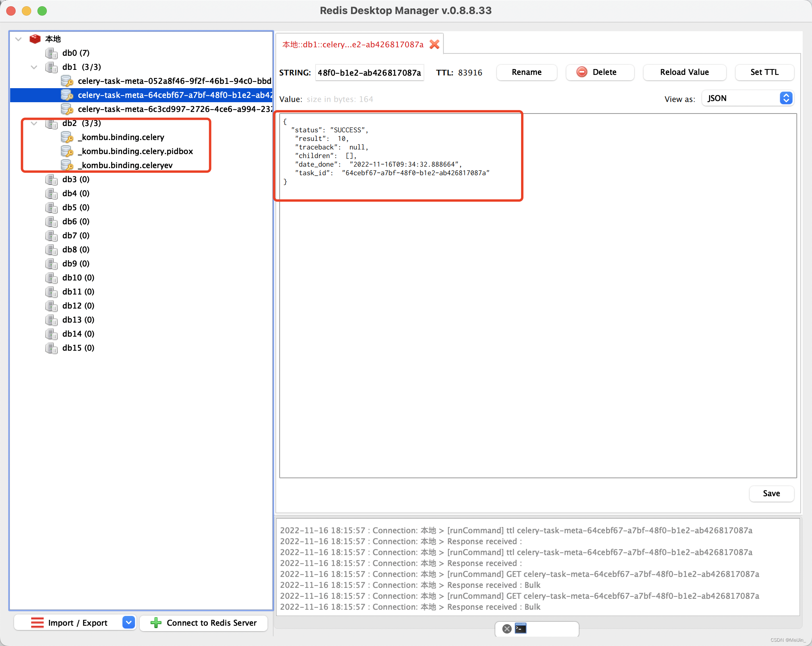The image size is (812, 646).
Task: Click the db2 database icon
Action: [x=51, y=123]
